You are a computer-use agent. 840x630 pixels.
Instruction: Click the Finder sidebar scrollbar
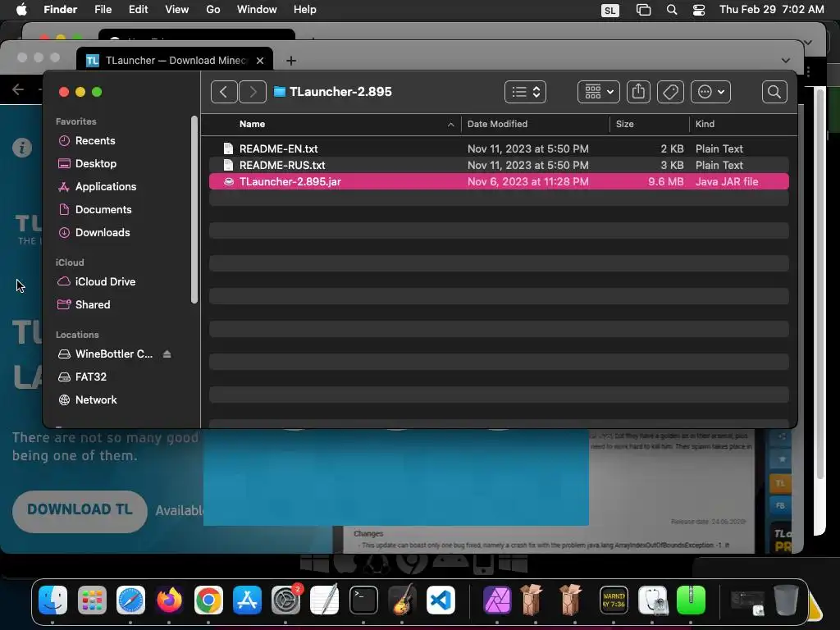click(x=194, y=209)
